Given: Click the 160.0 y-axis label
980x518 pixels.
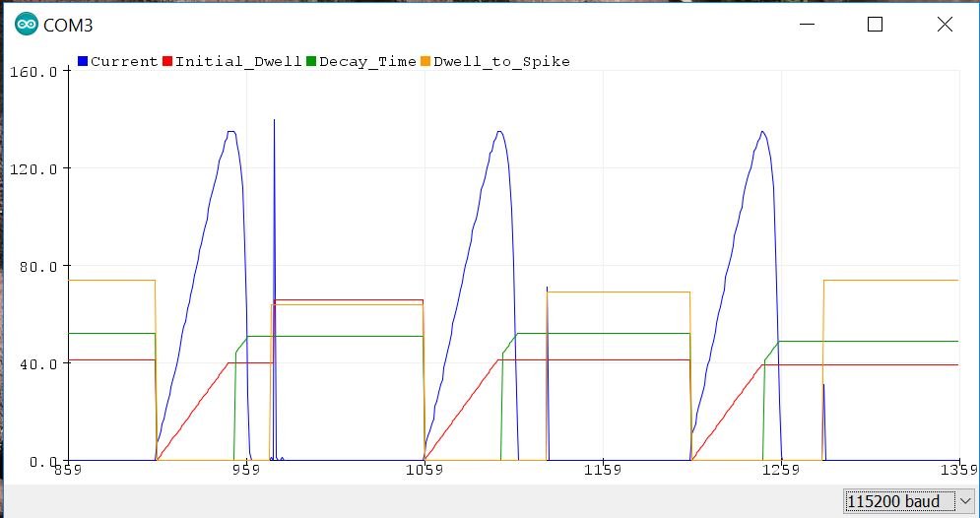Looking at the screenshot, I should 37,72.
